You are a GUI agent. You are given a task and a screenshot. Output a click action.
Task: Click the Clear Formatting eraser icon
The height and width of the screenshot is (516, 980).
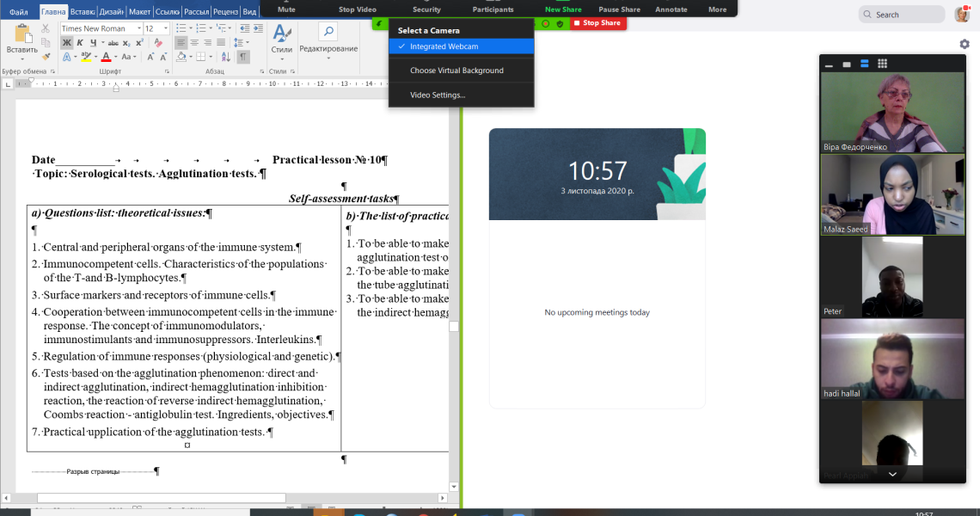pyautogui.click(x=158, y=43)
